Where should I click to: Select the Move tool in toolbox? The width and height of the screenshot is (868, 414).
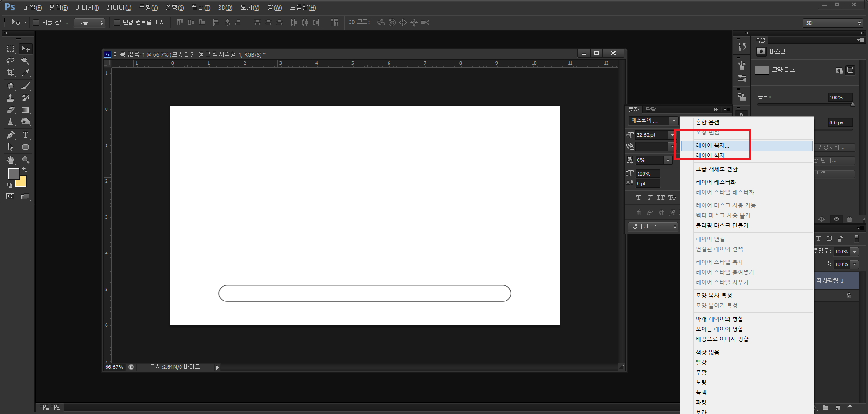[x=26, y=49]
